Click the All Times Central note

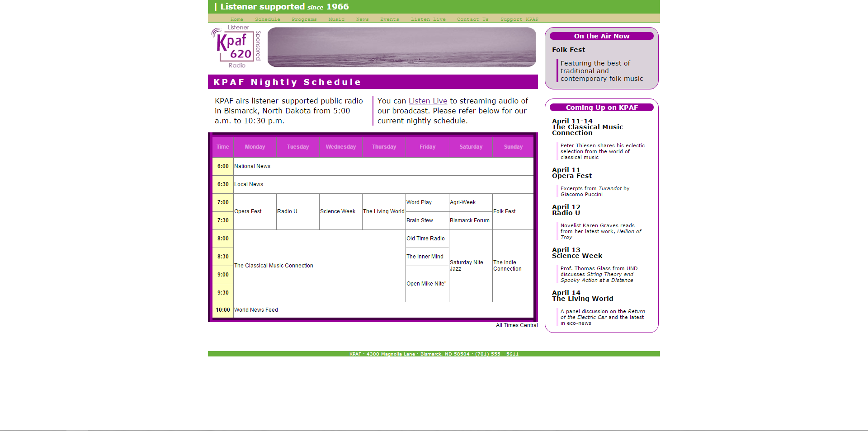click(517, 325)
